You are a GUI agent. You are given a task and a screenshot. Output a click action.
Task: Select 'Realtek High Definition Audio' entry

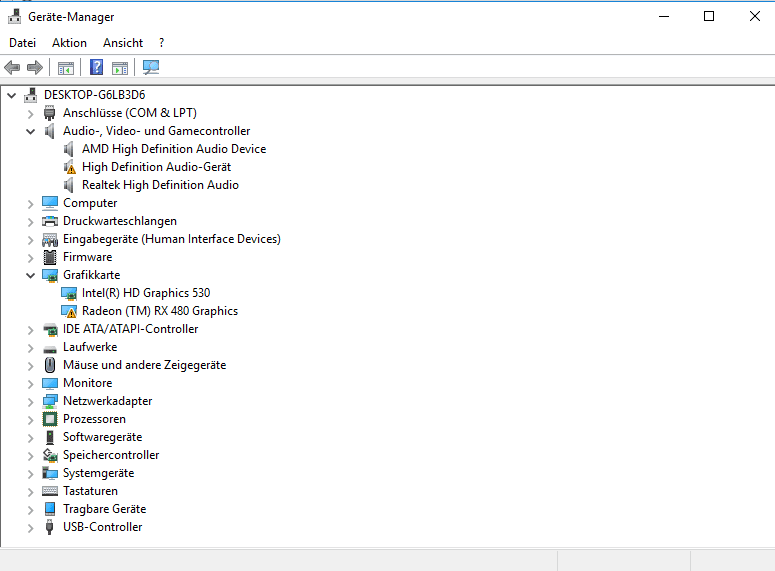point(160,185)
